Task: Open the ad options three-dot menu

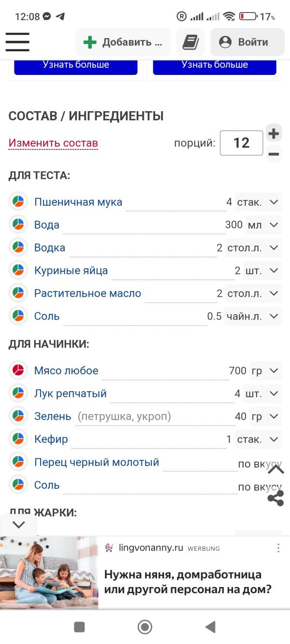Action: 278,548
